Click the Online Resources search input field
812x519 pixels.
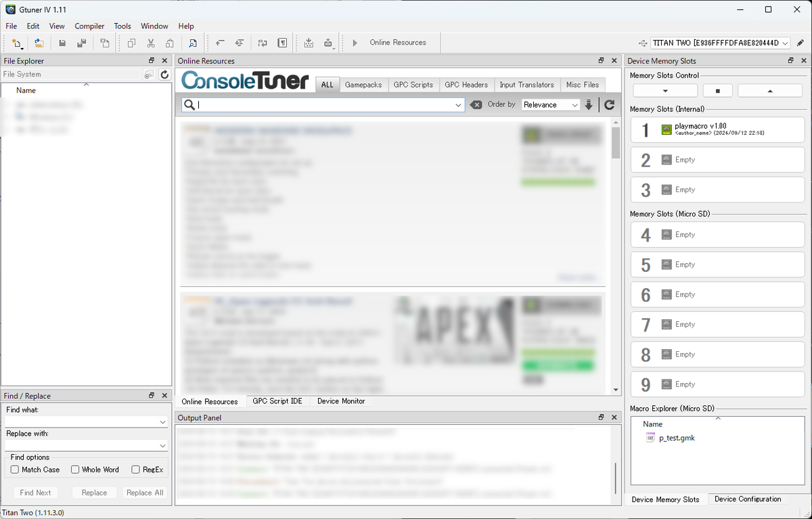(x=323, y=105)
